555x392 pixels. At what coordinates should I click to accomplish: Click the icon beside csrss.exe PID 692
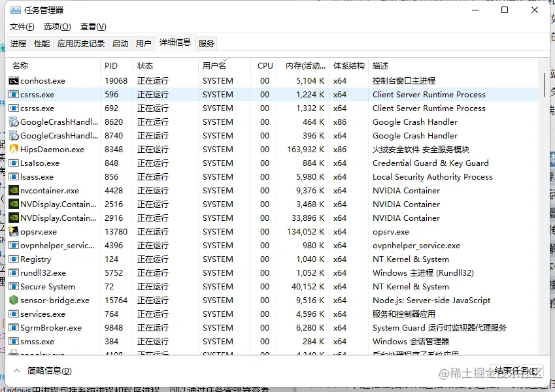(x=14, y=108)
